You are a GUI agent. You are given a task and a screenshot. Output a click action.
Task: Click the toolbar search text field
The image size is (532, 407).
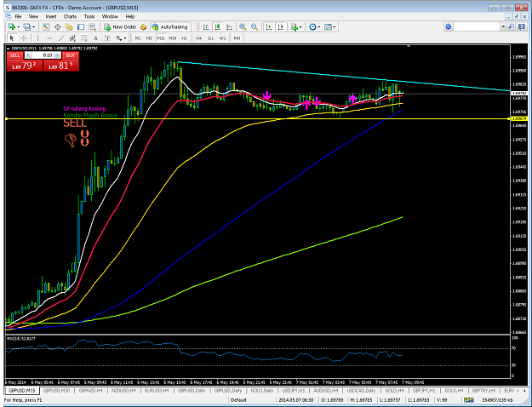[477, 26]
